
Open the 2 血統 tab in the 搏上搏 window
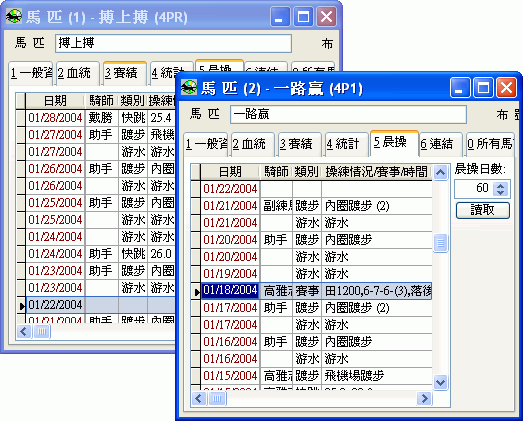[78, 73]
